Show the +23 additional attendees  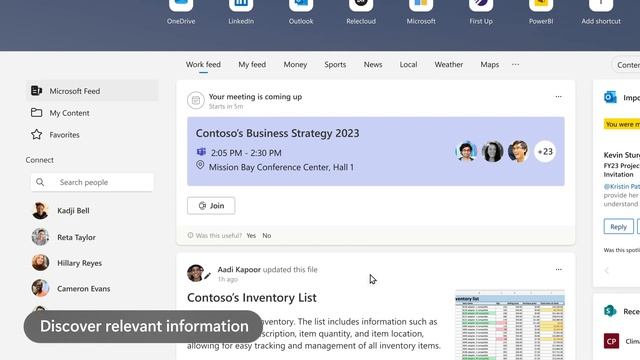coord(545,151)
